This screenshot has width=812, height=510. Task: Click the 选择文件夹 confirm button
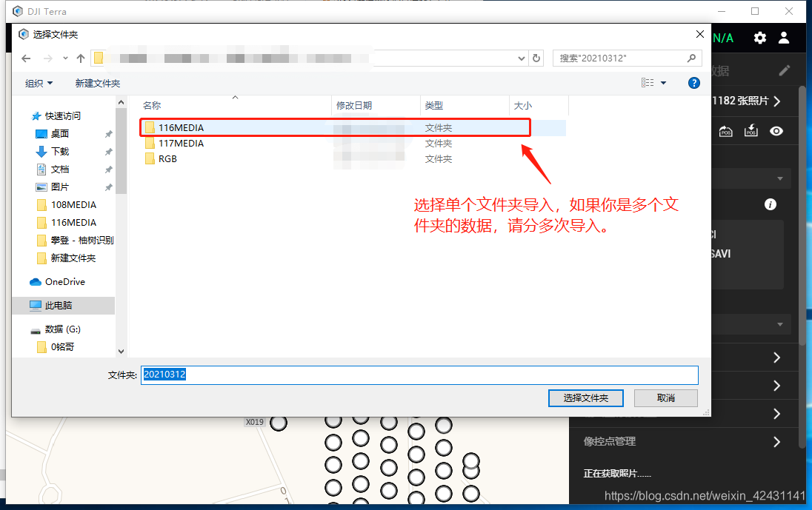tap(585, 398)
